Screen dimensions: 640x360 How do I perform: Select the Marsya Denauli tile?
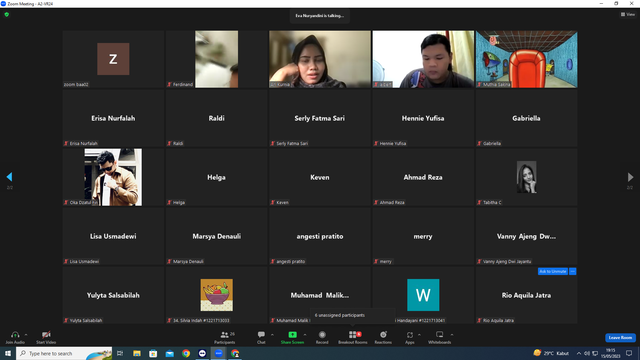216,236
